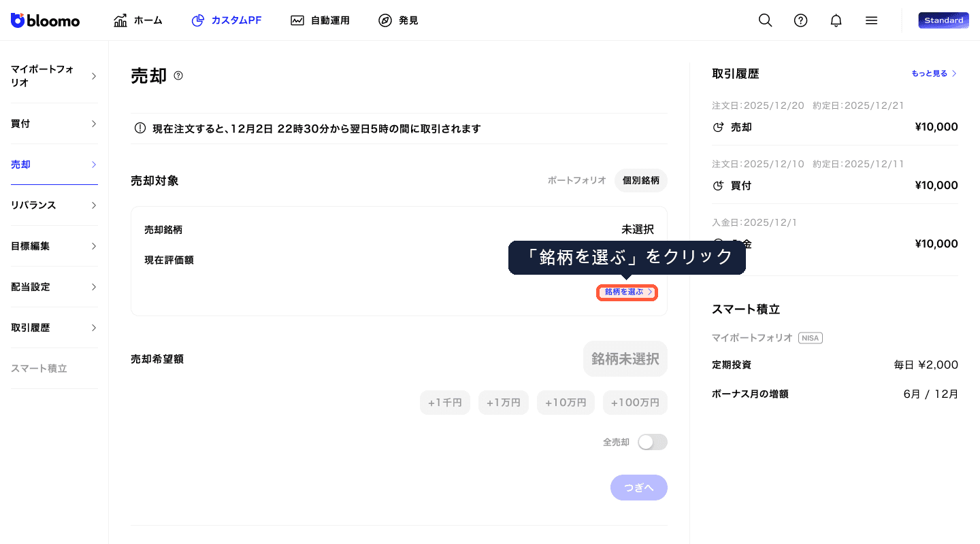Click chevron beside 買付
The width and height of the screenshot is (980, 544).
click(94, 124)
